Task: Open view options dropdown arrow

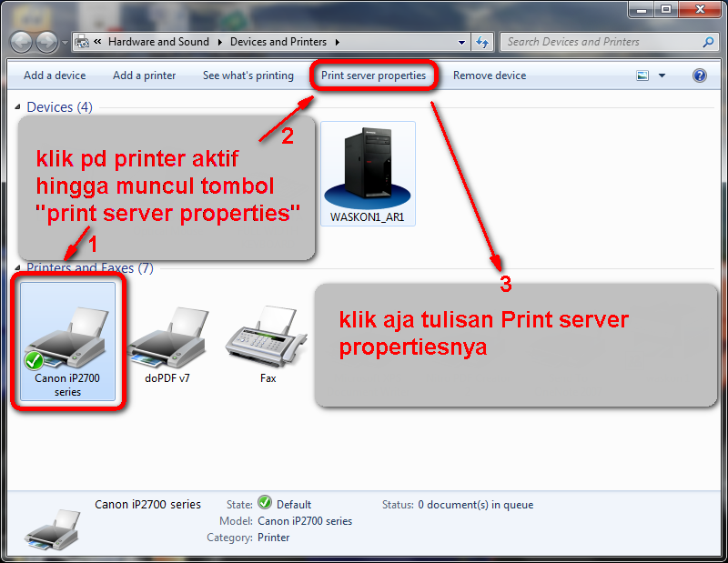Action: 662,75
